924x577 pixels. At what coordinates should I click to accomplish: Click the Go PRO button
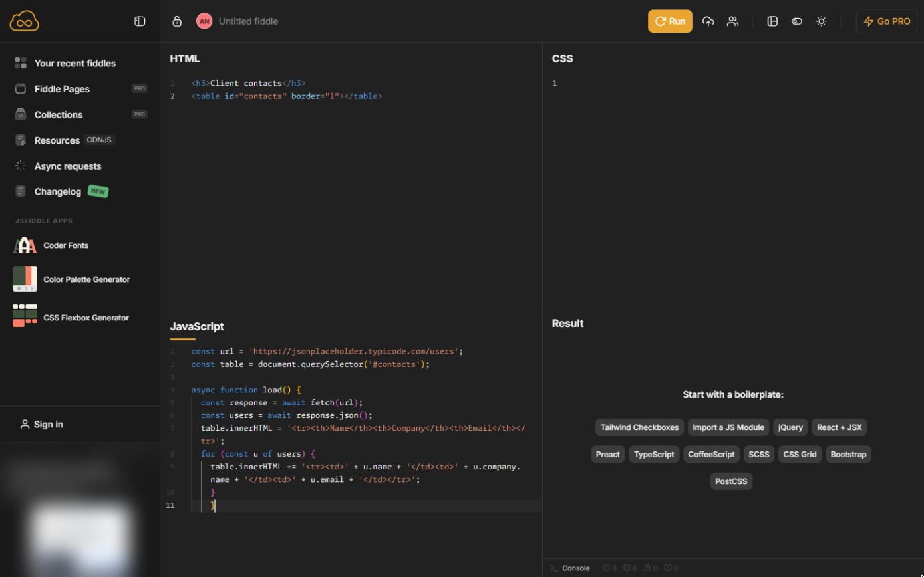[887, 21]
